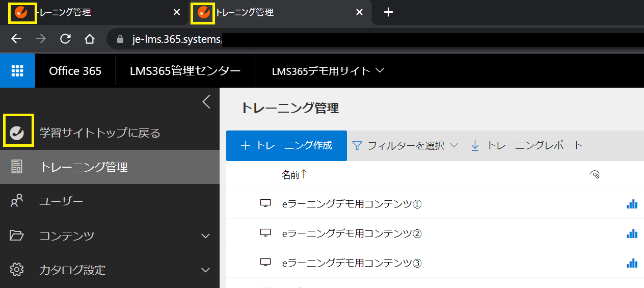Click monitor icon of eラーニングデモ用コンテンツ② row
Image resolution: width=644 pixels, height=288 pixels.
(265, 233)
